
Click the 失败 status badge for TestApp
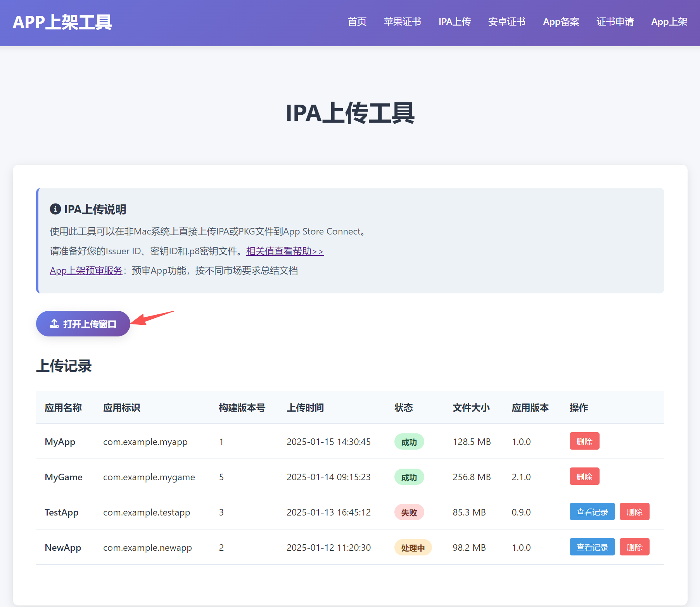click(409, 512)
